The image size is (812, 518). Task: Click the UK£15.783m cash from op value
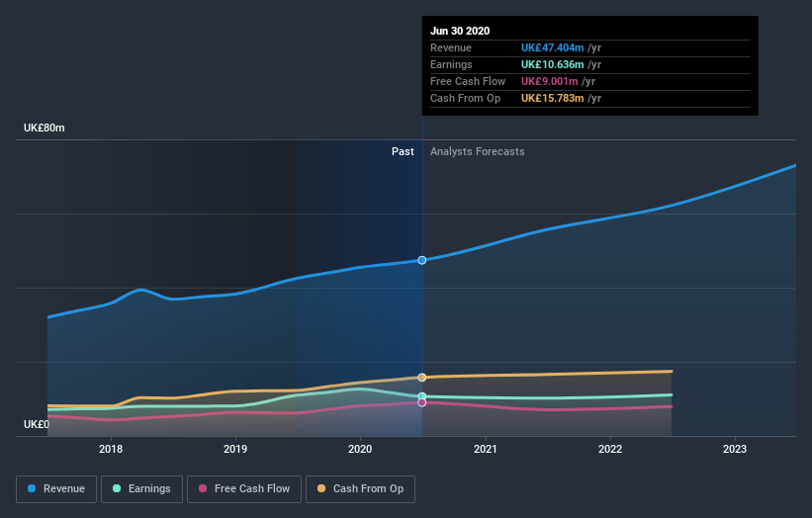click(x=552, y=98)
